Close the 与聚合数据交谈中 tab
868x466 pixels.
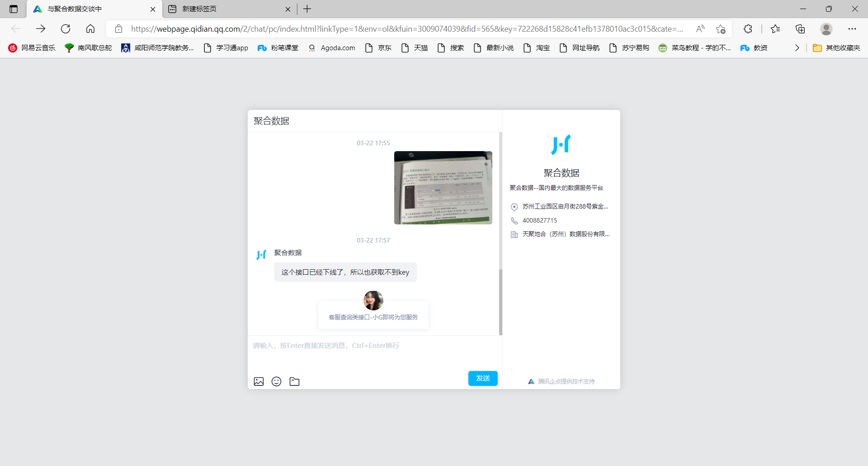[153, 9]
